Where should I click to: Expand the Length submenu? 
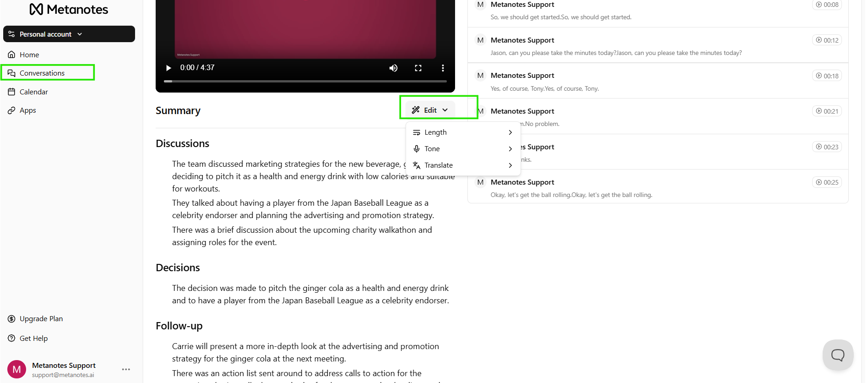(463, 132)
